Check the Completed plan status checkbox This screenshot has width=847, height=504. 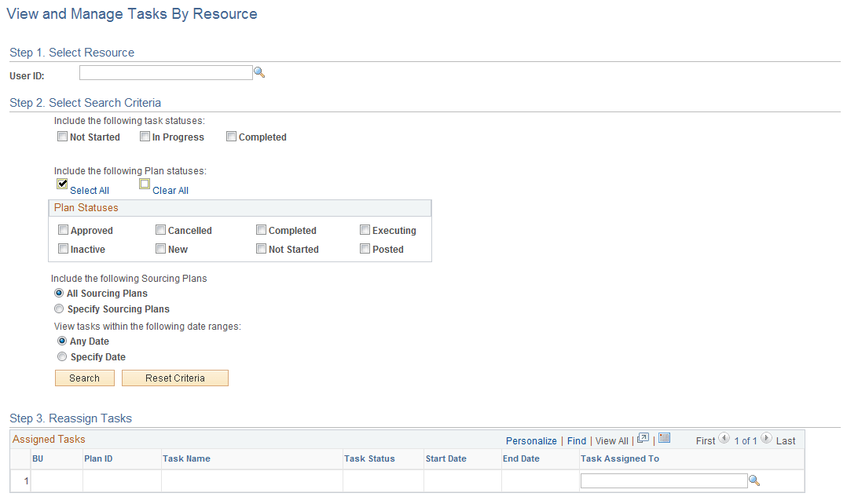pyautogui.click(x=261, y=229)
